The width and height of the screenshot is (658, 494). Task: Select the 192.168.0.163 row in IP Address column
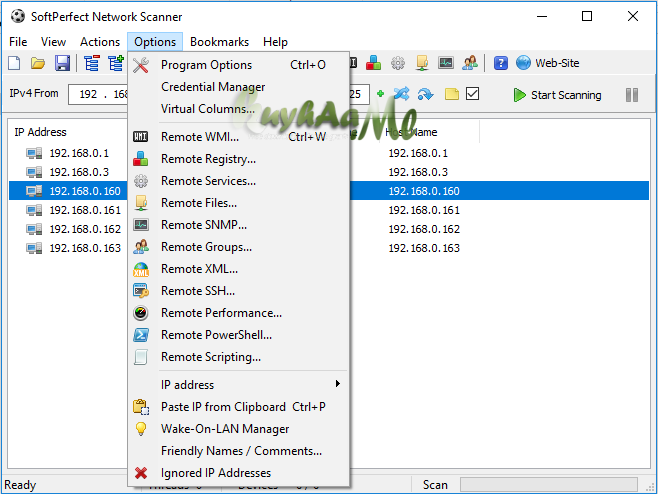tap(85, 248)
